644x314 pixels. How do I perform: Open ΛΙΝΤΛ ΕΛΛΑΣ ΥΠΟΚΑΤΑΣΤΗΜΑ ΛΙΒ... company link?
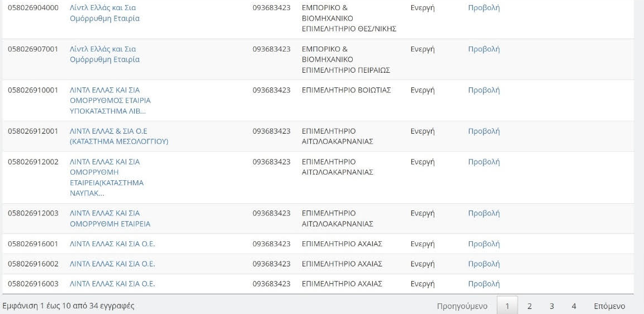(110, 100)
